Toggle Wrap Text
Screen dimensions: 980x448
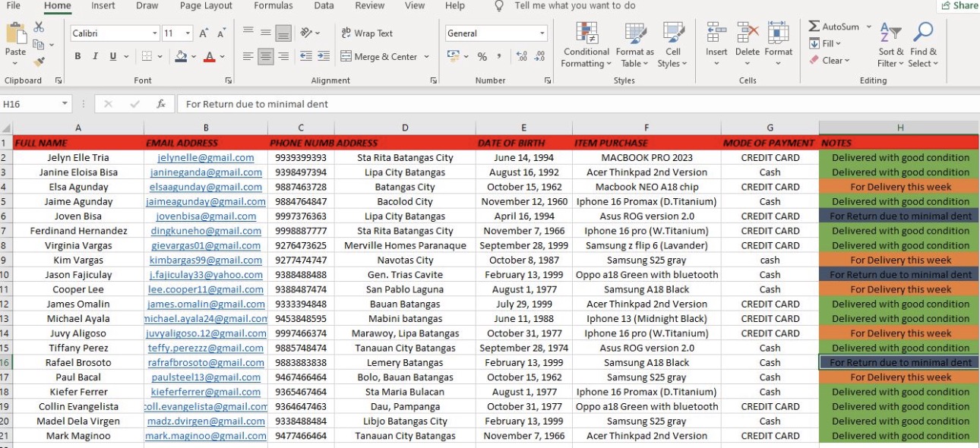click(367, 33)
